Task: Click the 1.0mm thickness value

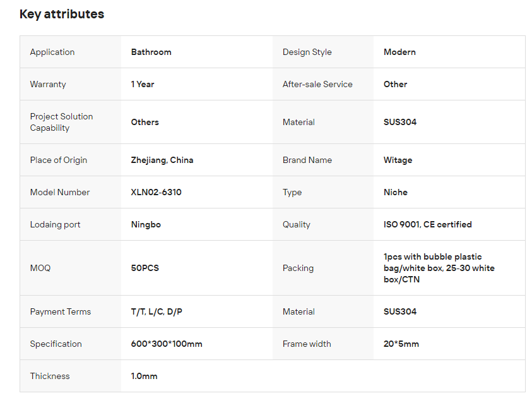Action: 144,376
